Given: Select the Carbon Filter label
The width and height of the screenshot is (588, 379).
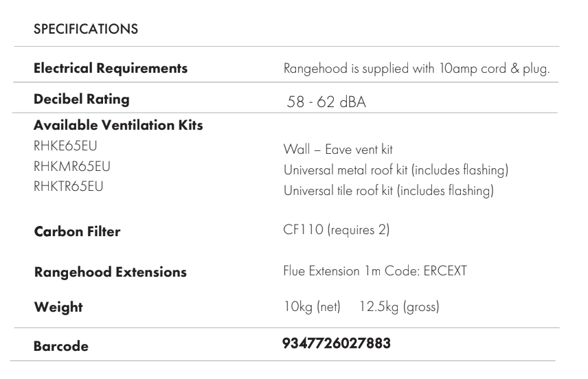Looking at the screenshot, I should pyautogui.click(x=77, y=232).
